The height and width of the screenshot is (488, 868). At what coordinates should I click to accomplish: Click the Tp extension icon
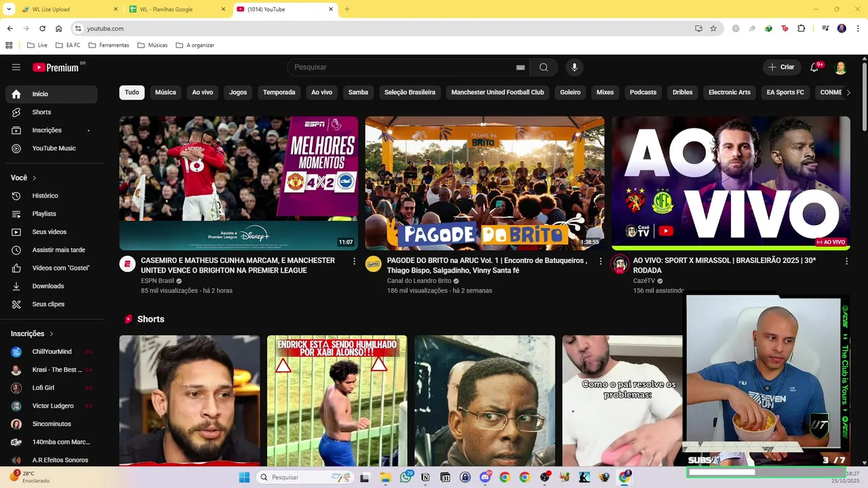(x=785, y=28)
